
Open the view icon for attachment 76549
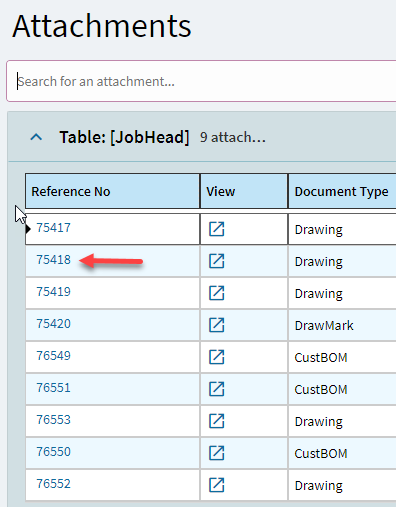point(217,357)
